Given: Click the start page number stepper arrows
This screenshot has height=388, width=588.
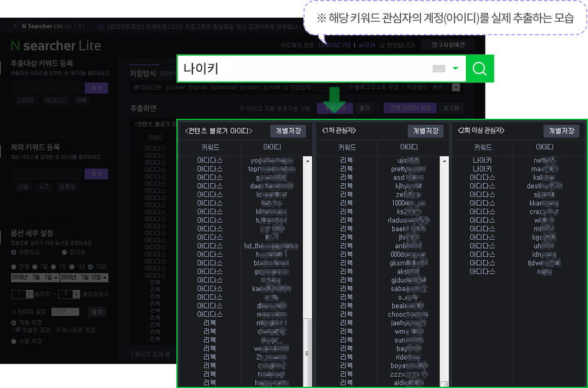Looking at the screenshot, I should tap(29, 295).
